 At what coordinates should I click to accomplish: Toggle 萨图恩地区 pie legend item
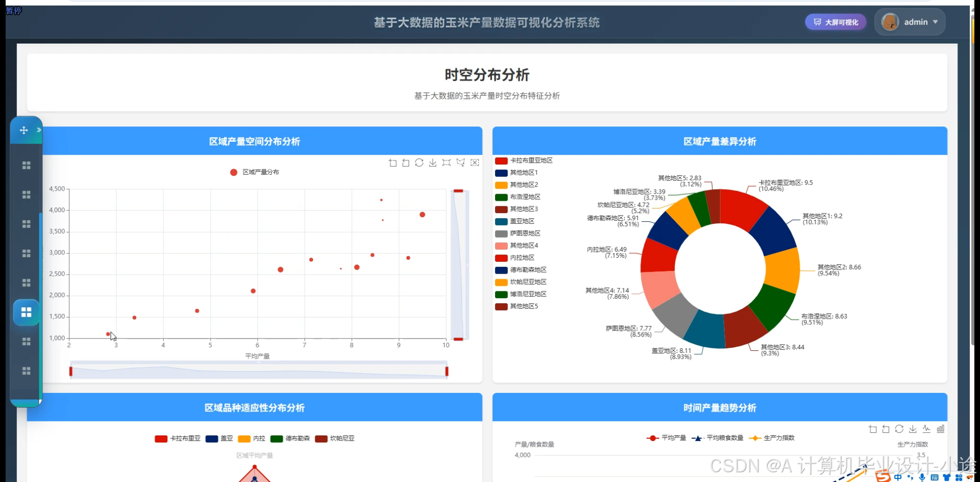518,234
